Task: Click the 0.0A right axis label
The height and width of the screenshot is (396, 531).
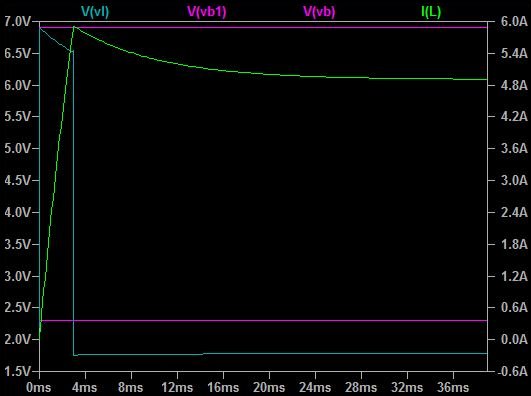Action: (x=514, y=339)
